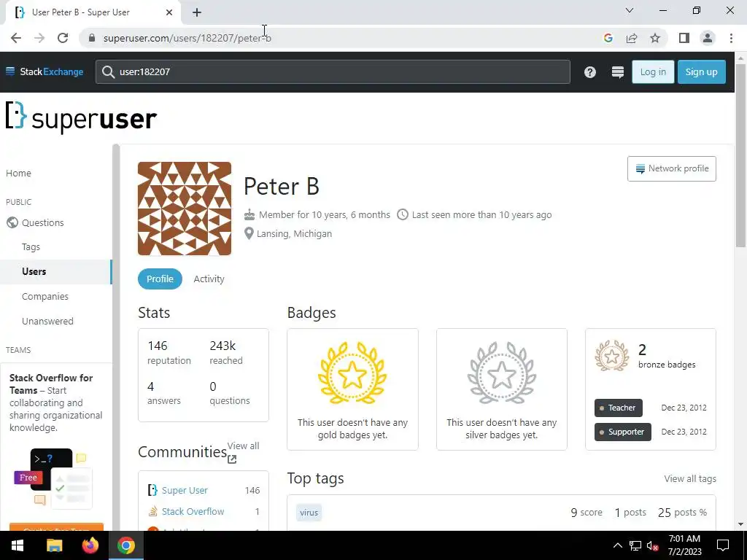The height and width of the screenshot is (560, 747).
Task: Click the 243k reached stat
Action: (x=226, y=352)
